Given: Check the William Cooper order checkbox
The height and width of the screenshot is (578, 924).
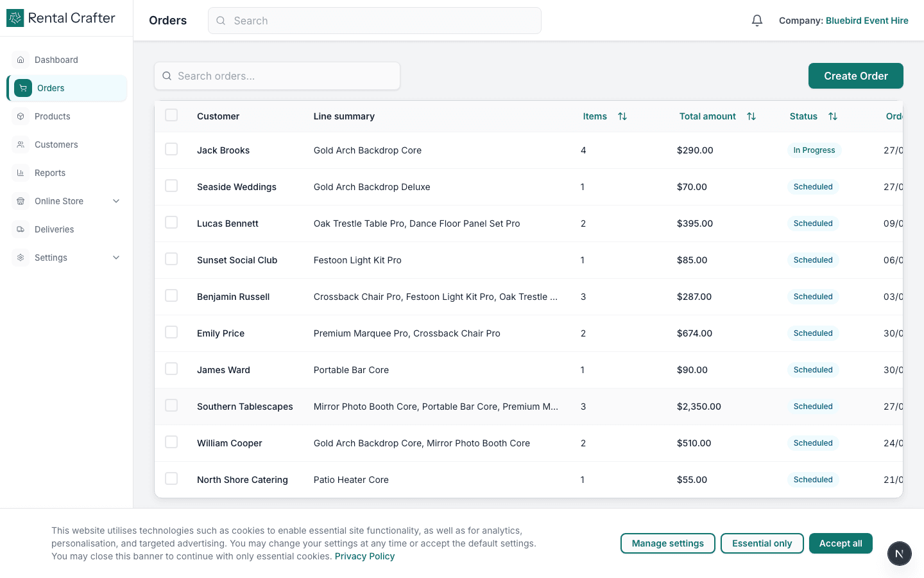Looking at the screenshot, I should (x=171, y=442).
